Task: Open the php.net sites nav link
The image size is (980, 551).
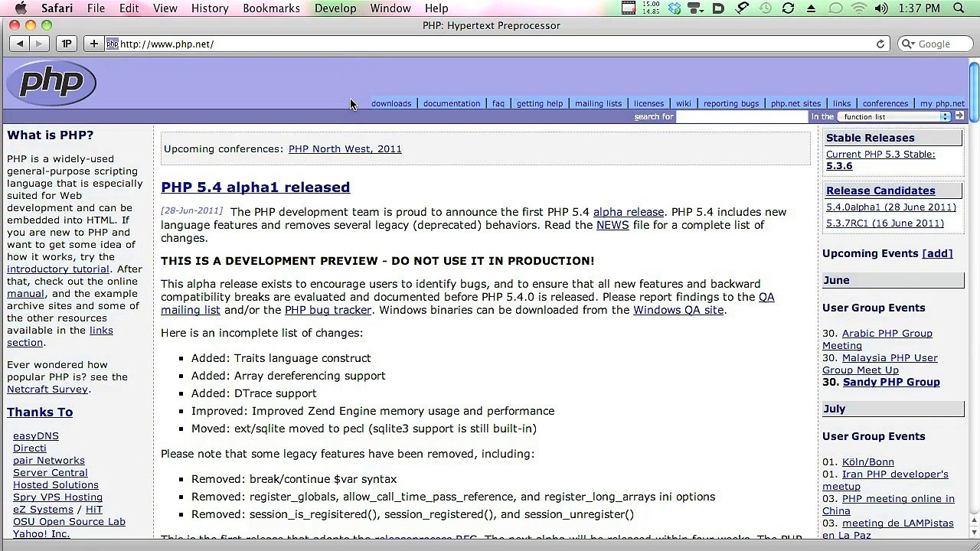Action: click(x=795, y=103)
